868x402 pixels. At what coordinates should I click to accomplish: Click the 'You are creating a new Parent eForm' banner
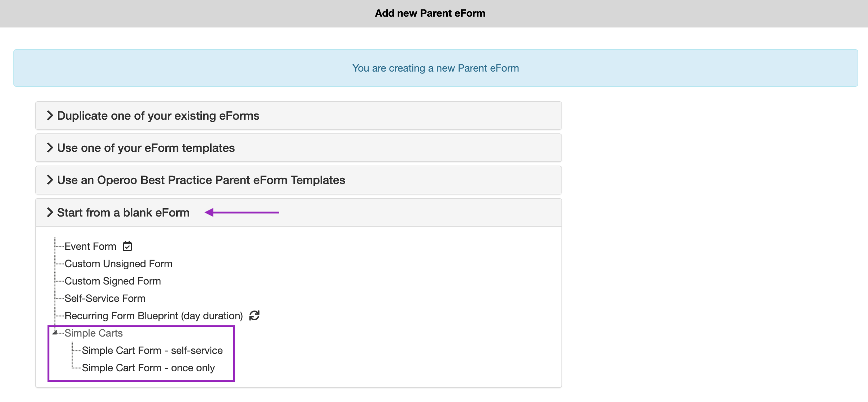click(x=435, y=68)
